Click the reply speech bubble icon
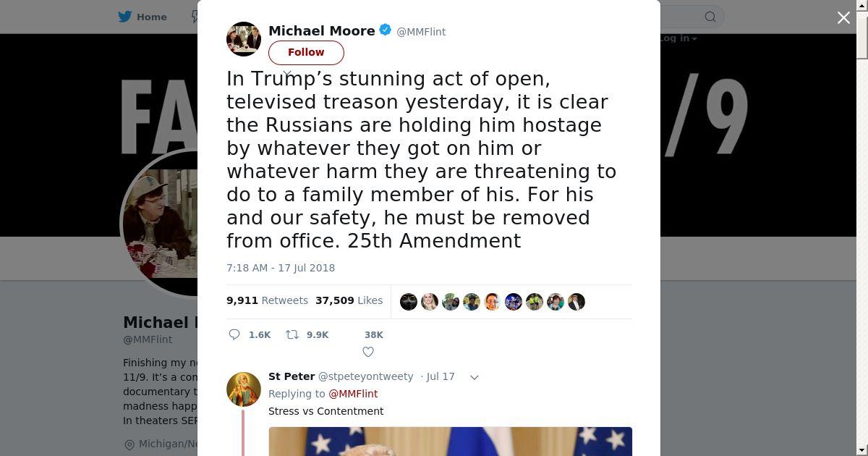Image resolution: width=868 pixels, height=456 pixels. tap(234, 334)
